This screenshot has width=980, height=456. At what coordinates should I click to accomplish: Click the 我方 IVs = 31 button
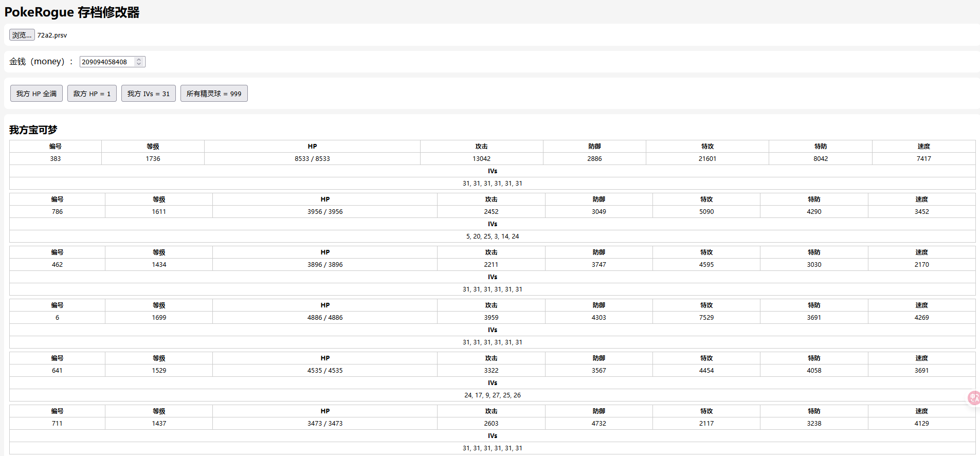coord(149,94)
